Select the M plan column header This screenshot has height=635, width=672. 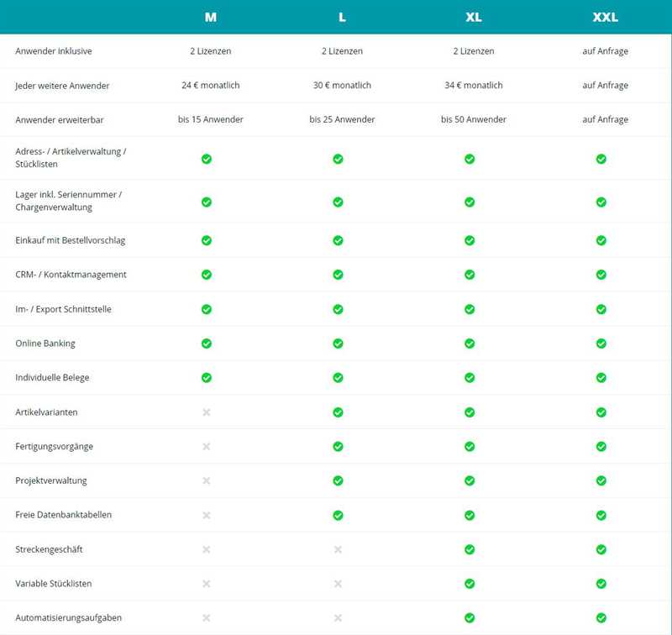pos(210,18)
